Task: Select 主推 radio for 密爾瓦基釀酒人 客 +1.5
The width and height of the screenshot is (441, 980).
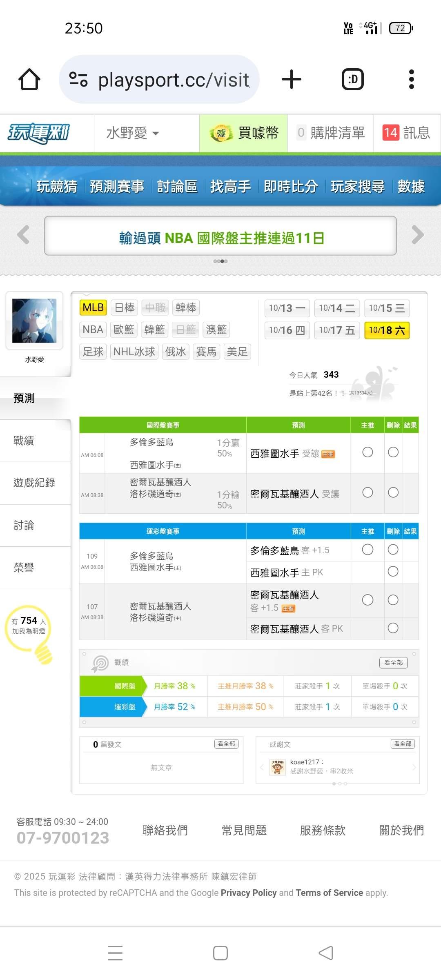Action: point(367,600)
